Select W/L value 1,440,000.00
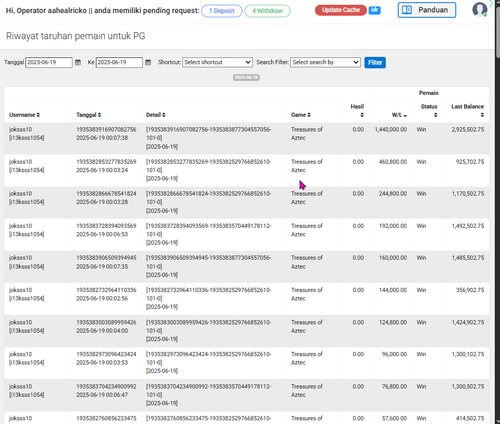Screen dimensions: 500x424 pyautogui.click(x=391, y=130)
